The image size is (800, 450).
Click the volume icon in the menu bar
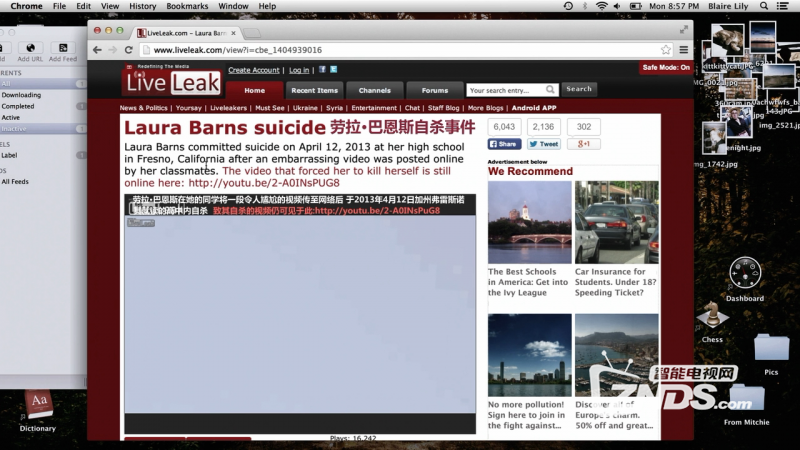tap(617, 6)
